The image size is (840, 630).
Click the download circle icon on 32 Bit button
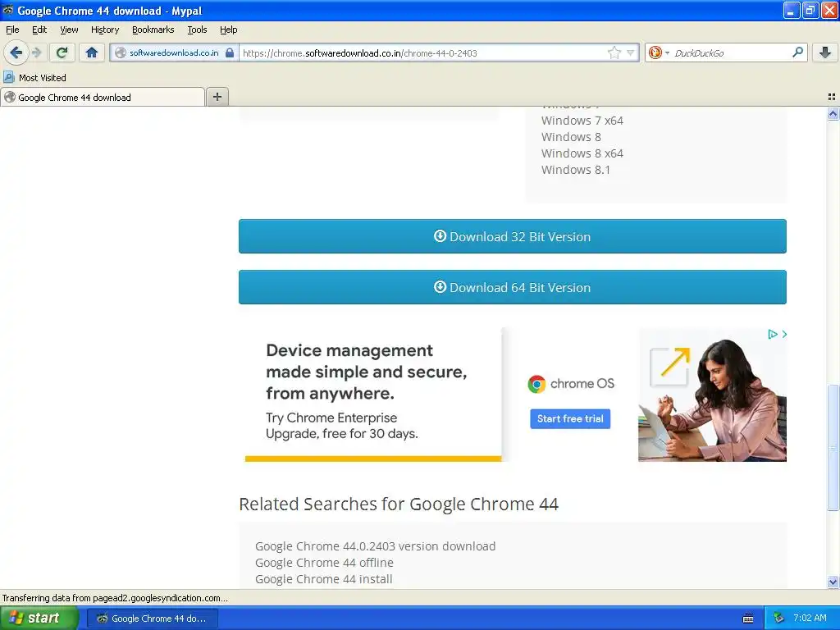440,235
